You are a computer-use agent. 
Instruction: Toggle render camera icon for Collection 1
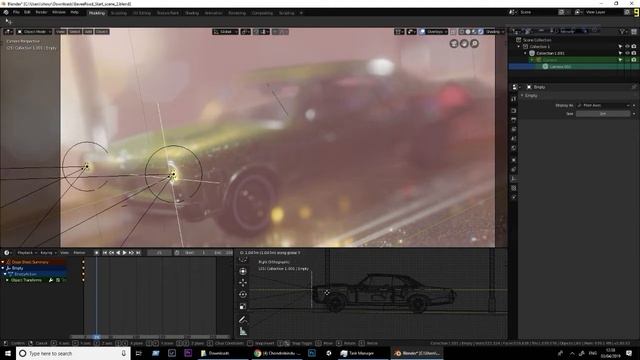634,47
